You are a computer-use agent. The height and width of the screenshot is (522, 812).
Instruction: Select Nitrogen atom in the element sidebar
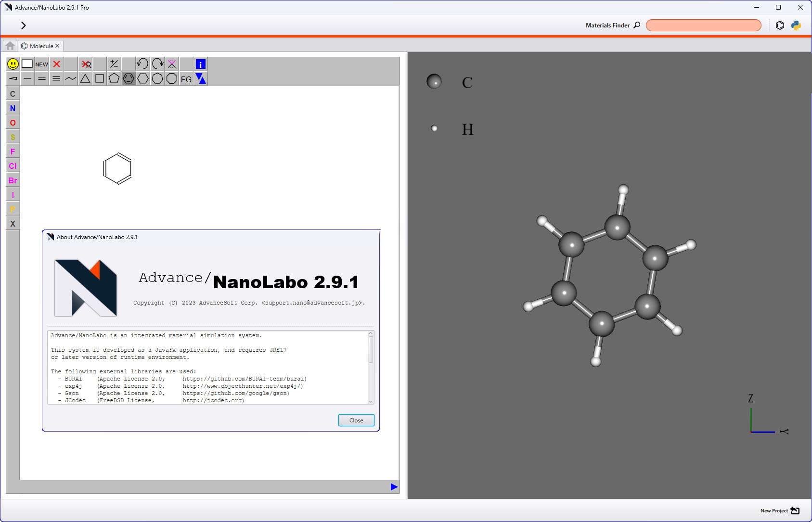[x=13, y=108]
